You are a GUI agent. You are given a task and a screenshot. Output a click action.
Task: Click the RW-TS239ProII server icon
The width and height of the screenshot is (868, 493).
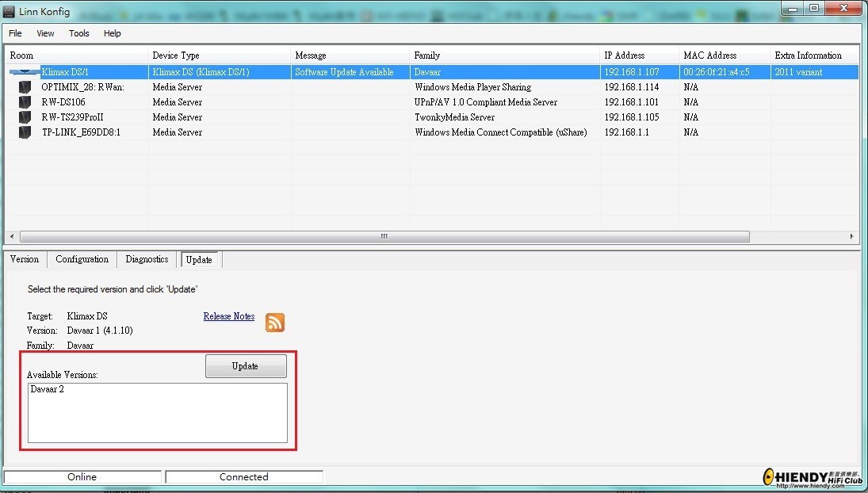pos(25,117)
